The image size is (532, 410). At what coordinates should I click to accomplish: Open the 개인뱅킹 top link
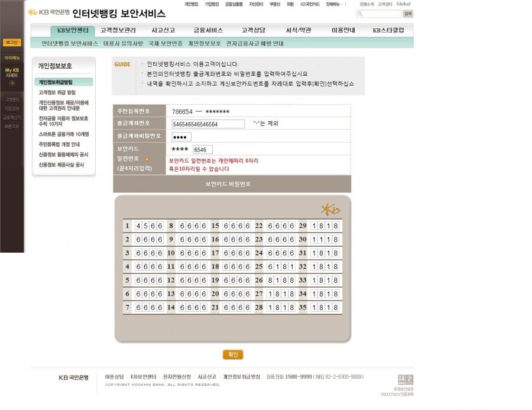(x=191, y=4)
